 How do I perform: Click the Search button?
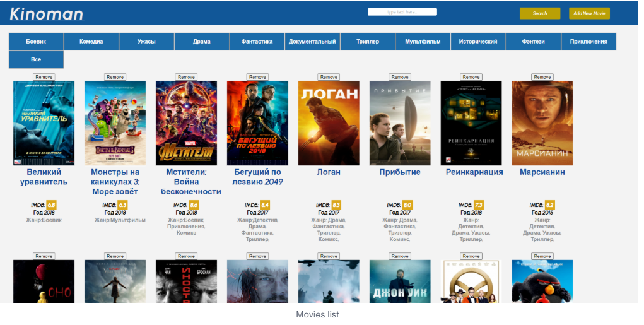[540, 13]
